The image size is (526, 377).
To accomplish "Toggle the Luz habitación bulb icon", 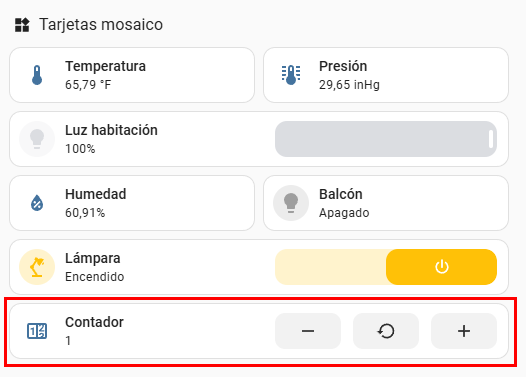I will coord(37,139).
